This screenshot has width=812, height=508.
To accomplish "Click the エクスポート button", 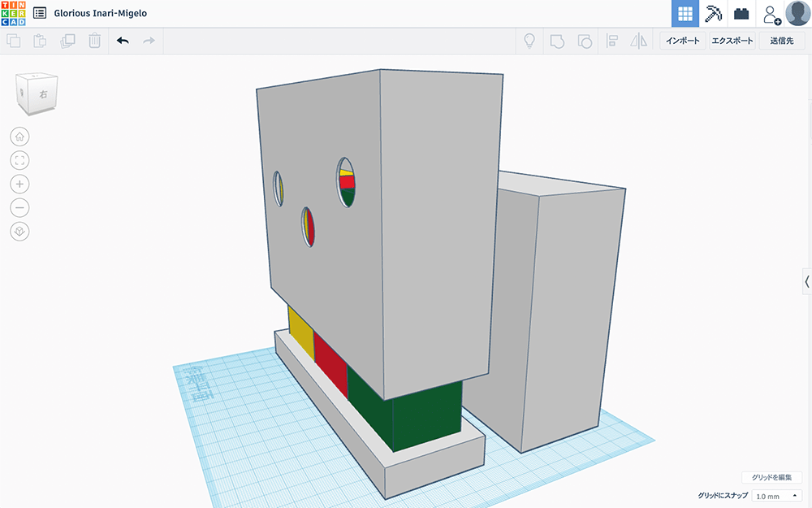I will (x=732, y=41).
